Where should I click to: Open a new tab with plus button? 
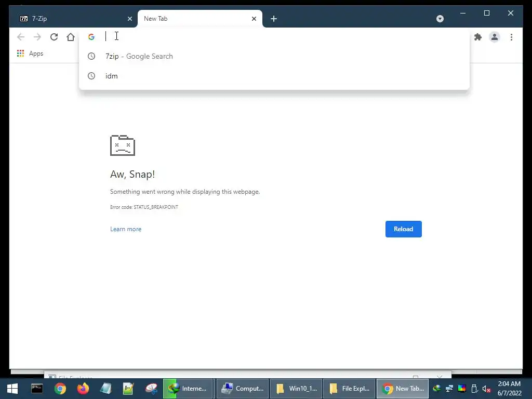pyautogui.click(x=274, y=19)
